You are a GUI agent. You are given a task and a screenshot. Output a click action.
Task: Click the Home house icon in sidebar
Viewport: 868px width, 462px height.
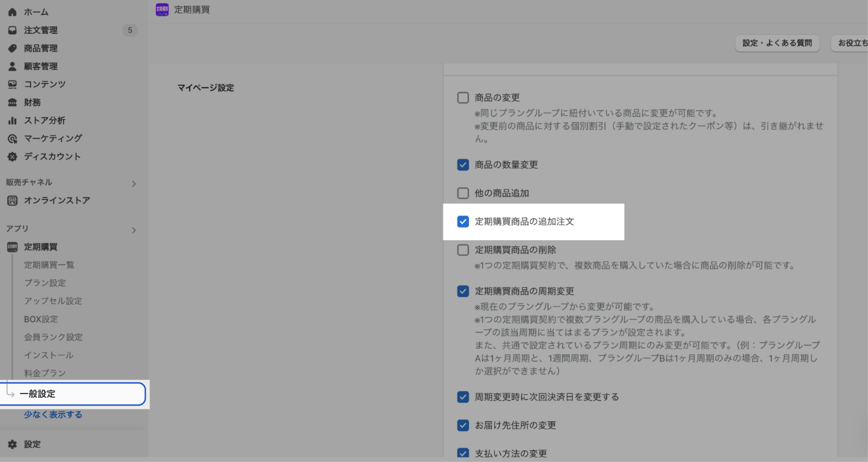click(x=12, y=12)
